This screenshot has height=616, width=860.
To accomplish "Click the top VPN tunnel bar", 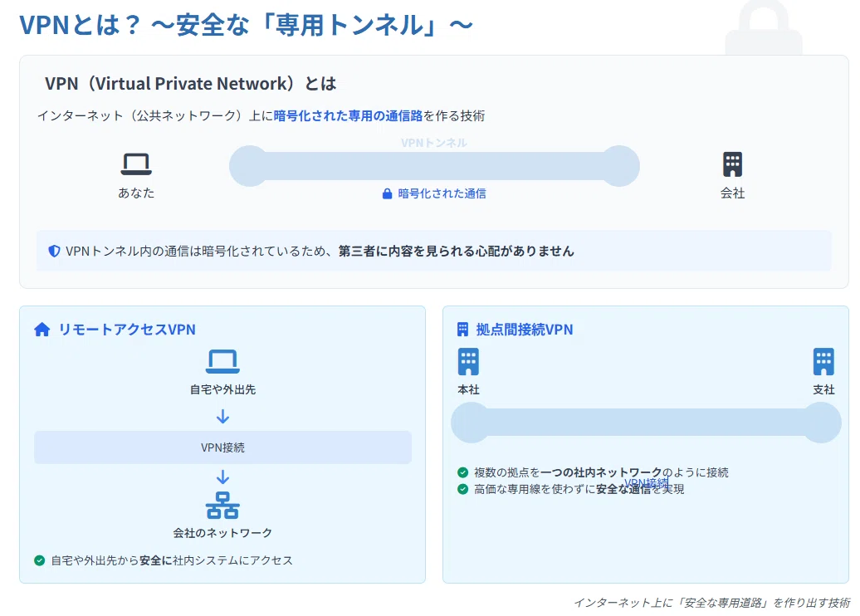I will [x=434, y=166].
